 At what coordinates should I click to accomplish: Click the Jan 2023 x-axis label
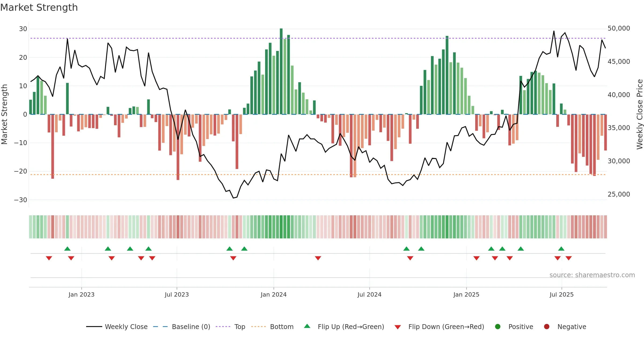coord(82,294)
